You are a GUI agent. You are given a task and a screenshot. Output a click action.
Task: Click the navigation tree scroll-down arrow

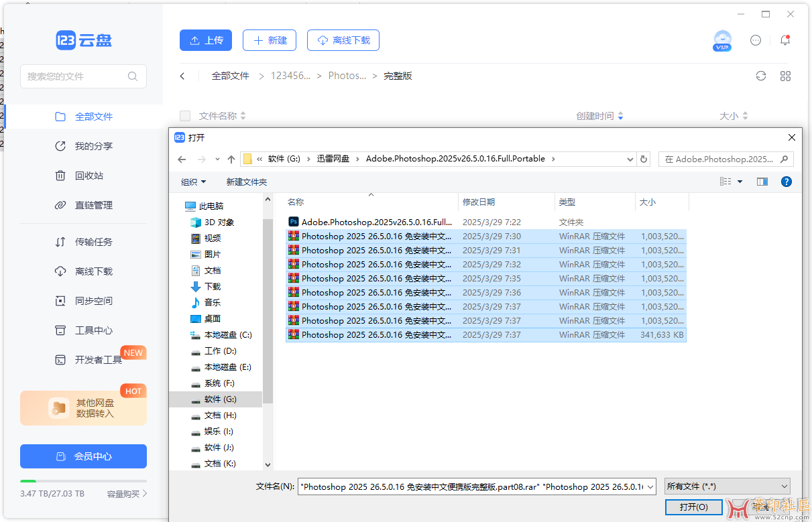[268, 464]
